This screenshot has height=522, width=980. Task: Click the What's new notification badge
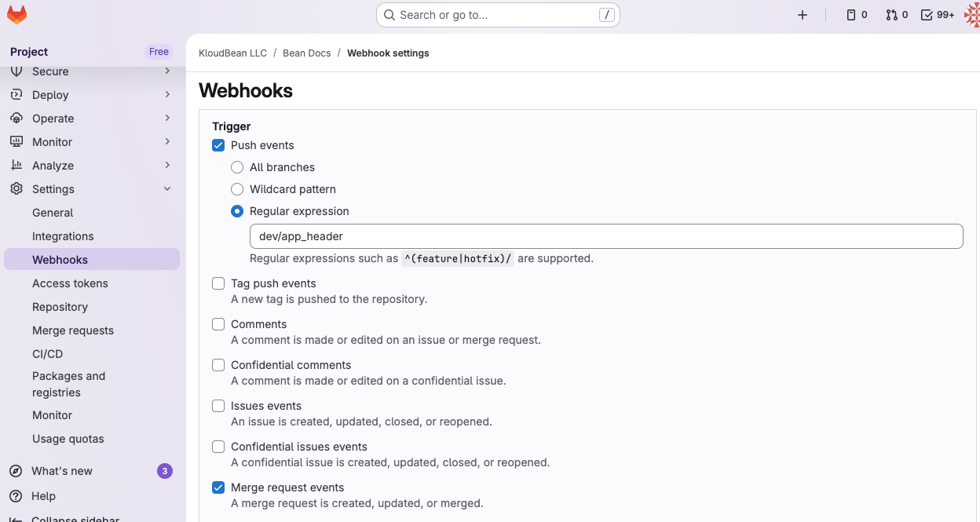click(x=164, y=470)
